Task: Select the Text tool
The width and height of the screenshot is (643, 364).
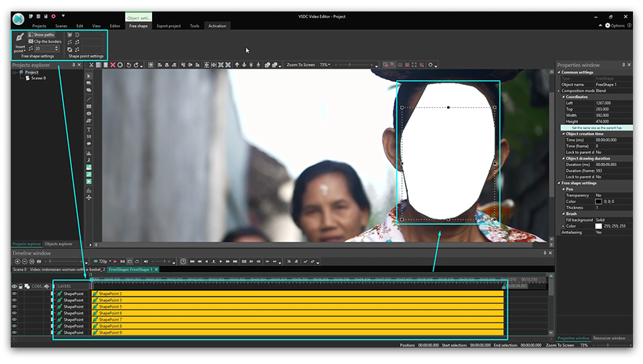Action: [89, 130]
